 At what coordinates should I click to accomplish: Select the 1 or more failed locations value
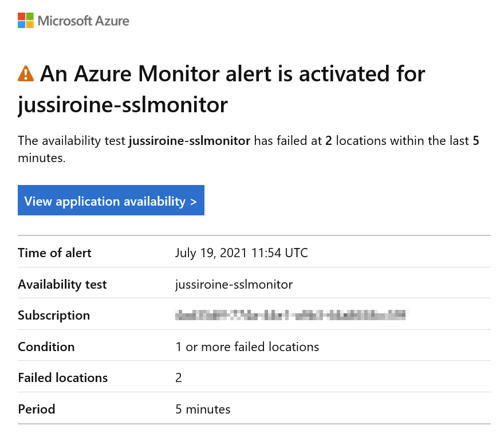tap(247, 347)
